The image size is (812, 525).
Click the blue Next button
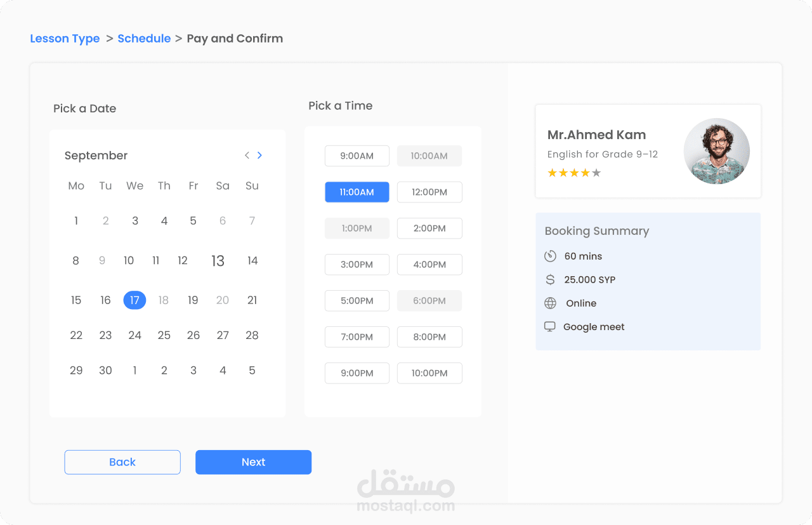[253, 462]
